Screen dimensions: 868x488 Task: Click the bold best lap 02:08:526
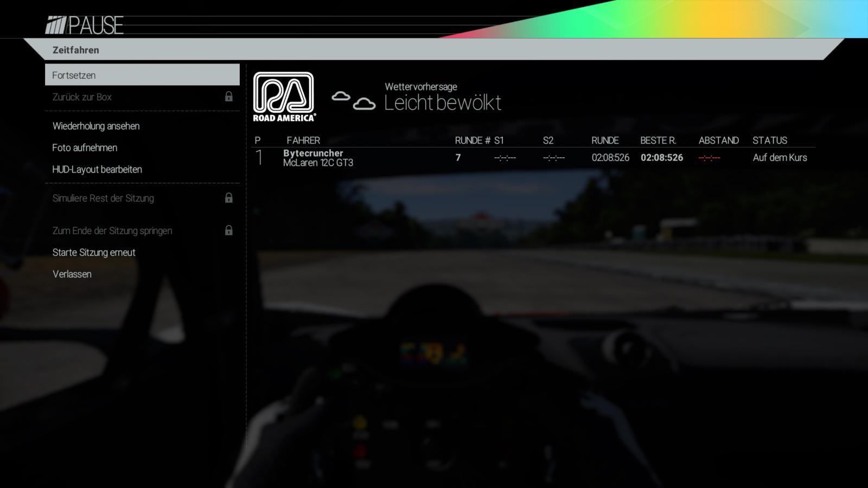pyautogui.click(x=662, y=158)
